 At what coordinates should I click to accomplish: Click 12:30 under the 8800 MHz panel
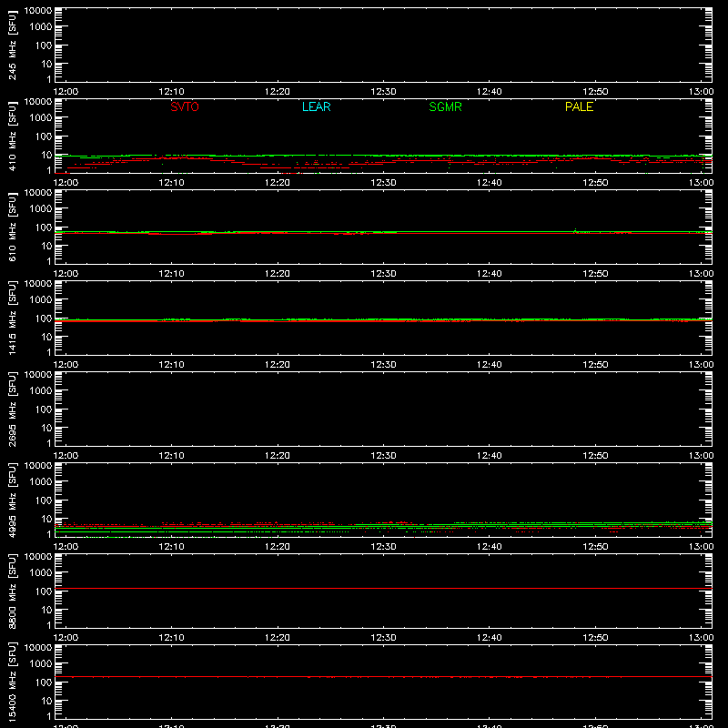pyautogui.click(x=383, y=638)
